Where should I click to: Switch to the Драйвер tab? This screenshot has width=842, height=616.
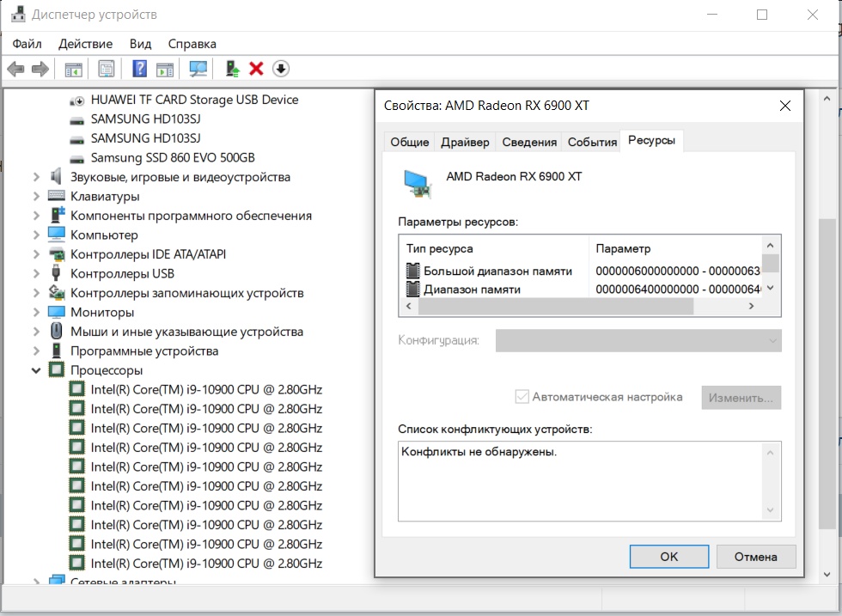[x=465, y=143]
